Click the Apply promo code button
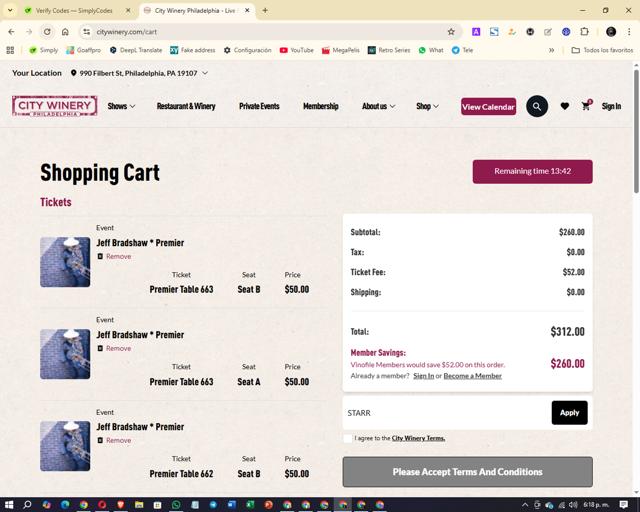The image size is (640, 512). 569,412
